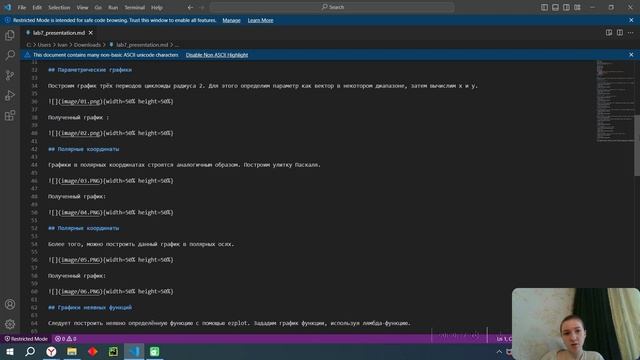
Task: Split the editor right
Action: pyautogui.click(x=620, y=33)
